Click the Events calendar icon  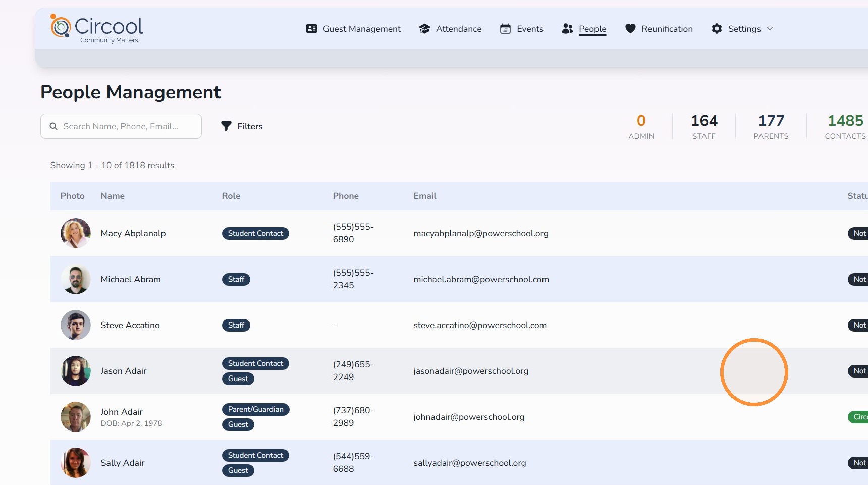(x=505, y=29)
